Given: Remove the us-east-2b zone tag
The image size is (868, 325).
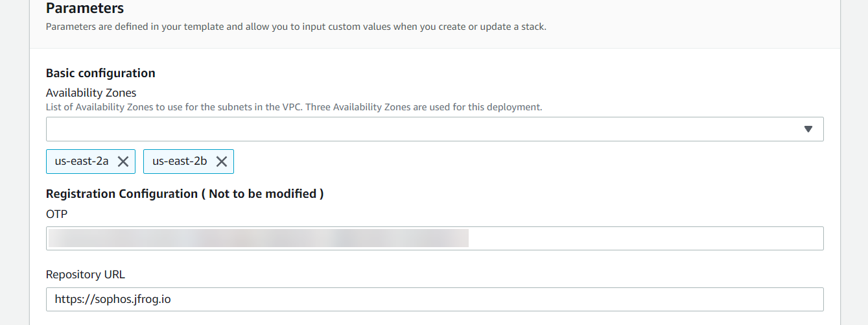Looking at the screenshot, I should tap(222, 162).
